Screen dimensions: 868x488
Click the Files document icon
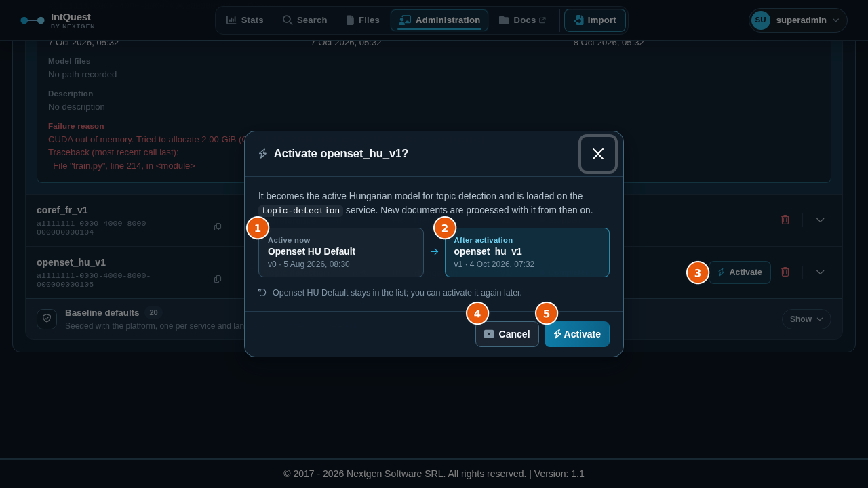[x=350, y=20]
